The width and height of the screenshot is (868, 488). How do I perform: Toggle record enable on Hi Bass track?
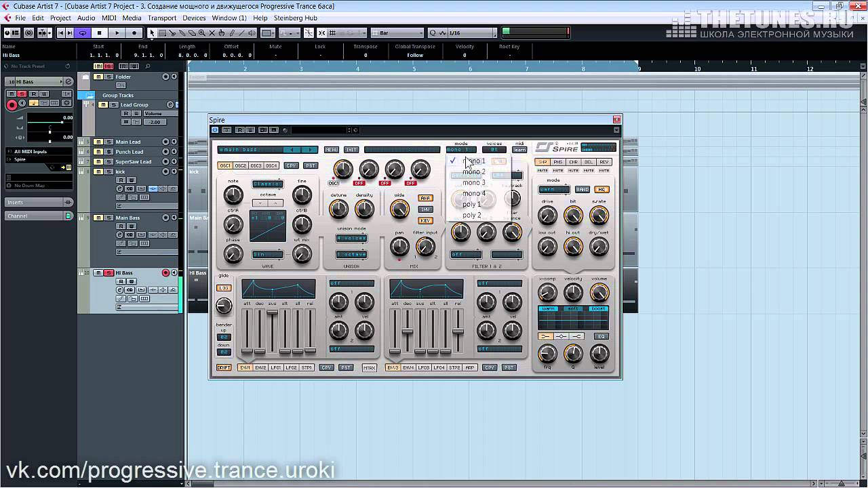pyautogui.click(x=165, y=273)
